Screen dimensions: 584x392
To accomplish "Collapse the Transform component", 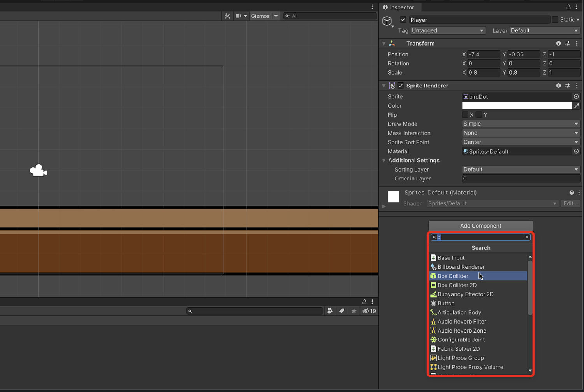I will (384, 44).
